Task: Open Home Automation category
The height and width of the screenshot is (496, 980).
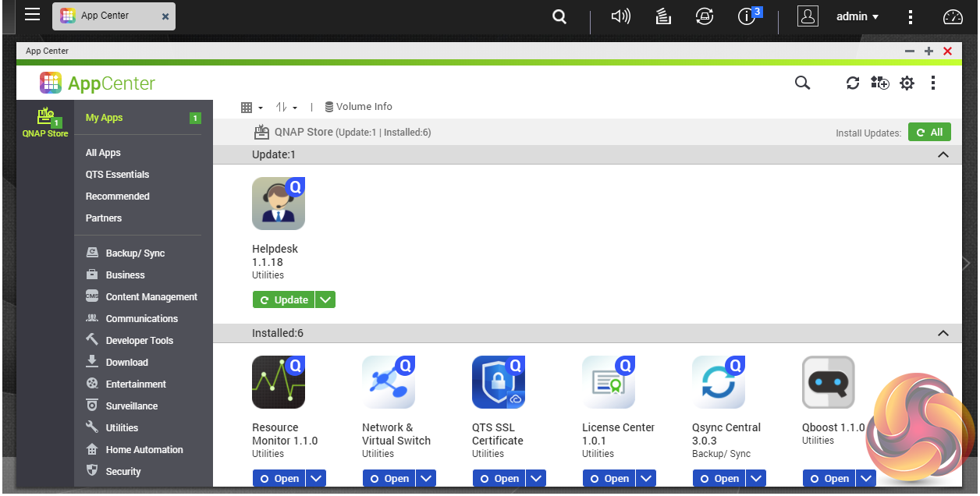Action: (143, 450)
